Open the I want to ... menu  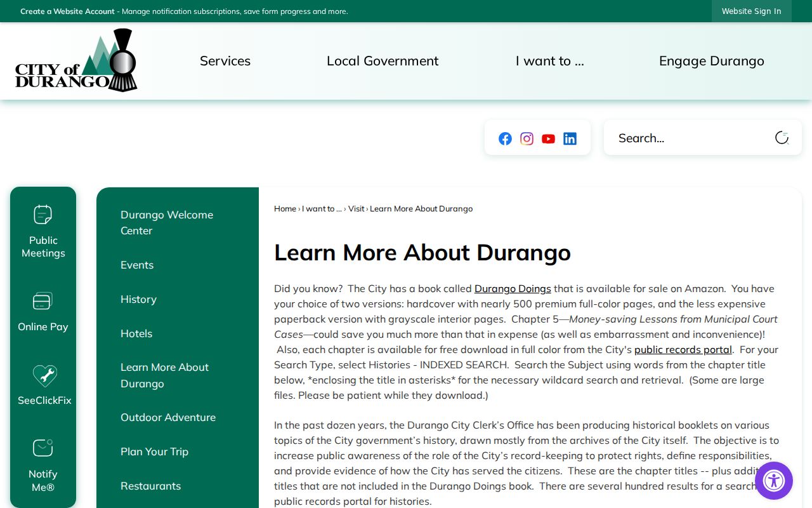[550, 61]
